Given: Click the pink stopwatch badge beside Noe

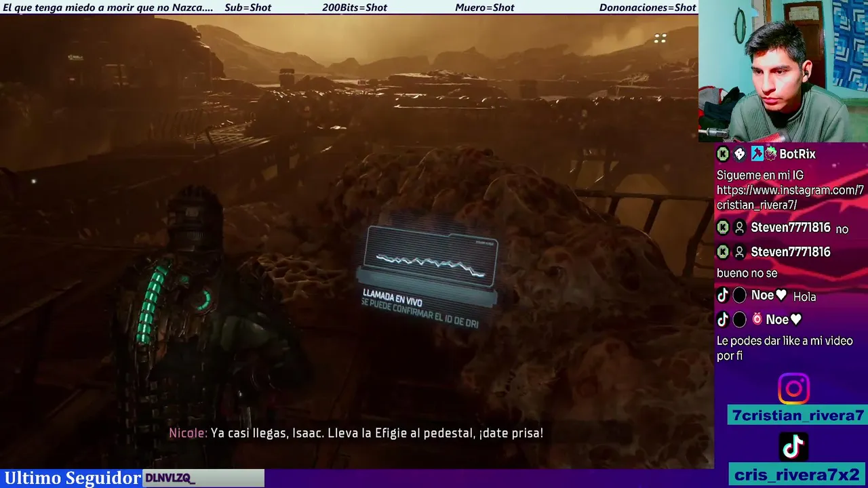Looking at the screenshot, I should (757, 319).
